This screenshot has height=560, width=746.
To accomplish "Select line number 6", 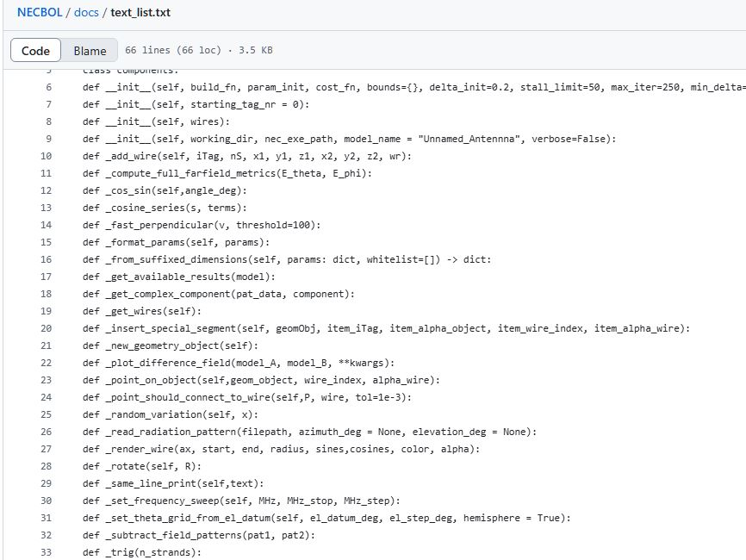I will [48, 87].
